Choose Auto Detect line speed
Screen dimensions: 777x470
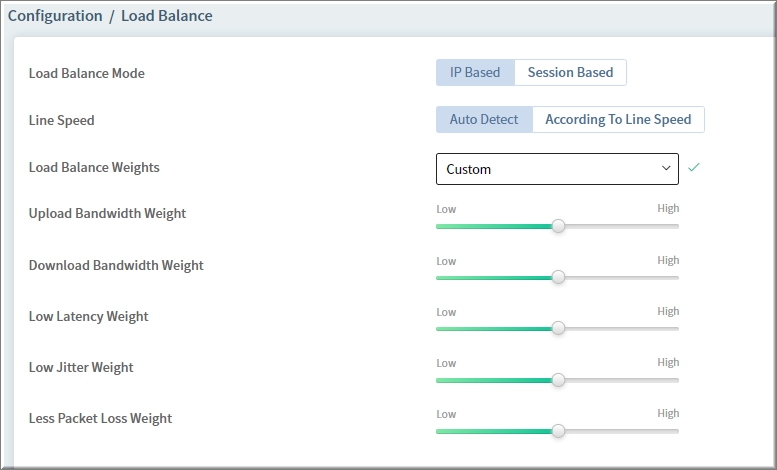484,119
